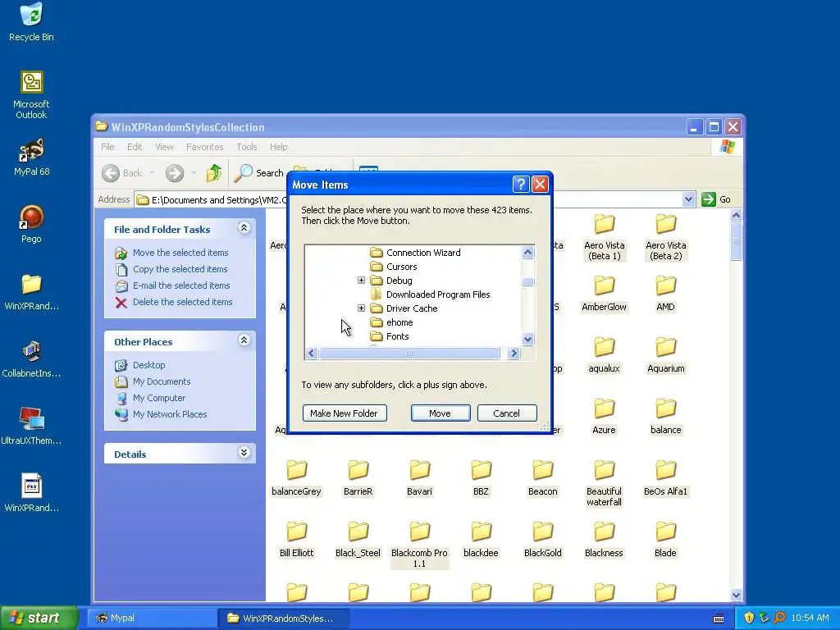Viewport: 840px width, 630px height.
Task: Select the Aero Vista (Beta 1) folder
Action: (605, 237)
